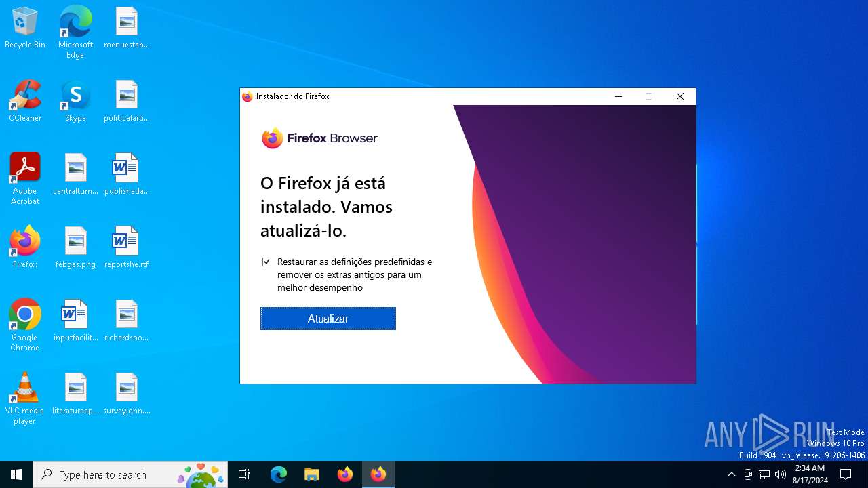This screenshot has width=868, height=488.
Task: Minimize the Instalador do Firefox window
Action: pos(618,96)
